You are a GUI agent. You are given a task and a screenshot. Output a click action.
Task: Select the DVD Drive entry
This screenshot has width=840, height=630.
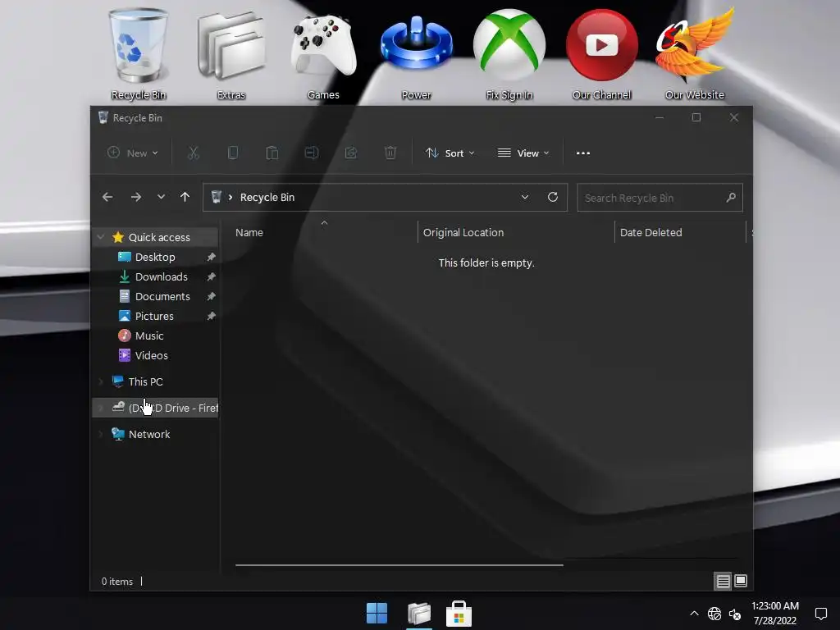tap(155, 409)
